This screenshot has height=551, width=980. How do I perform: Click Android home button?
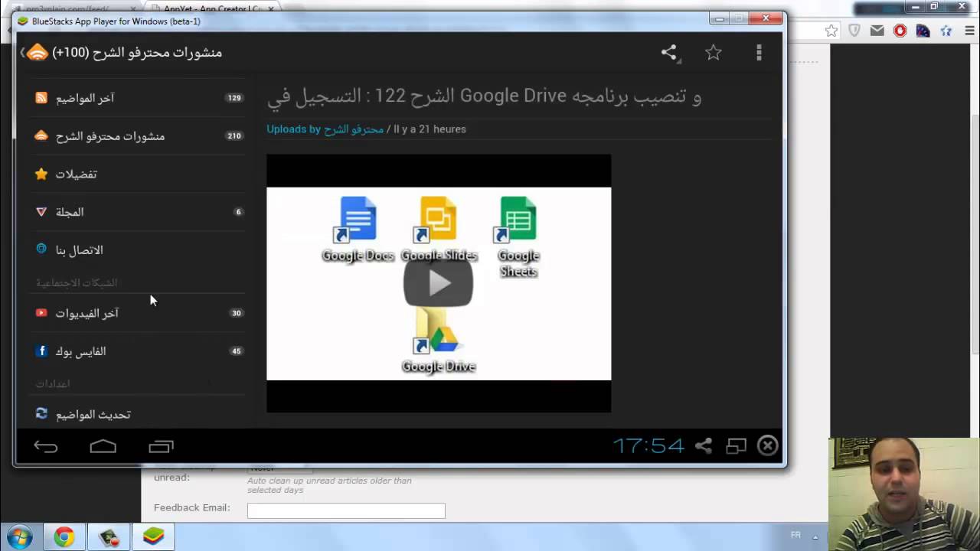coord(103,446)
